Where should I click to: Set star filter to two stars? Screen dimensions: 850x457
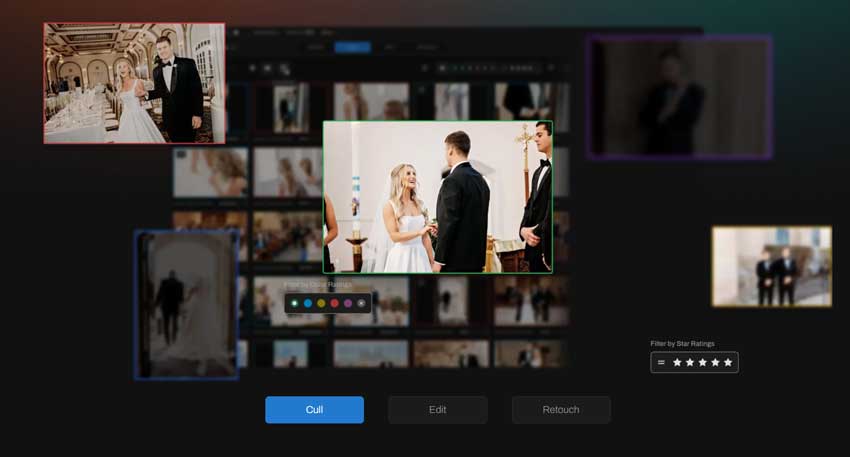(690, 362)
